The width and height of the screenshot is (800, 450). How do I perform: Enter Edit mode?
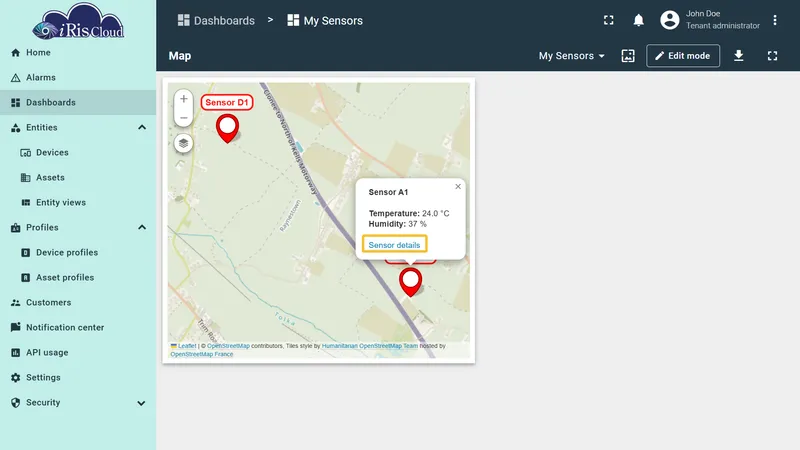tap(683, 56)
